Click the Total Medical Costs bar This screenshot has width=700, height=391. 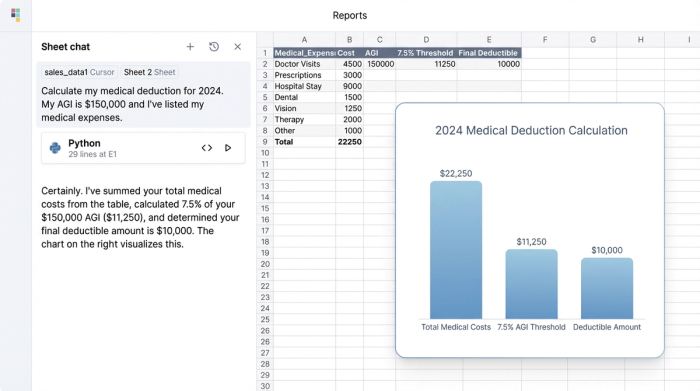(x=456, y=250)
